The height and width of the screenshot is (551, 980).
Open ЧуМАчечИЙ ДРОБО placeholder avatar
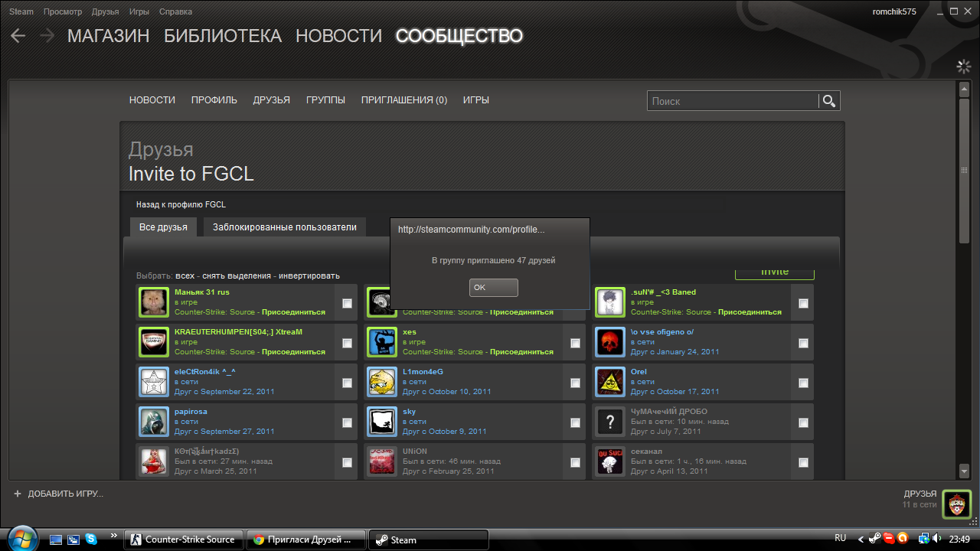(x=610, y=422)
